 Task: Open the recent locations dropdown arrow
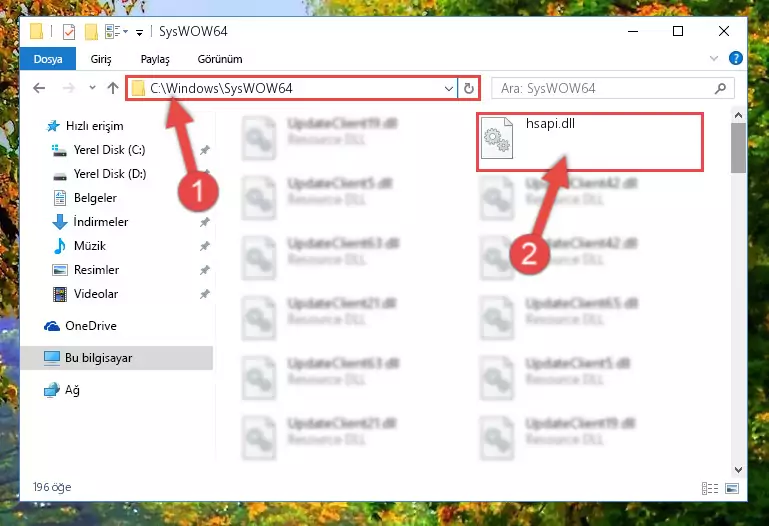92,88
